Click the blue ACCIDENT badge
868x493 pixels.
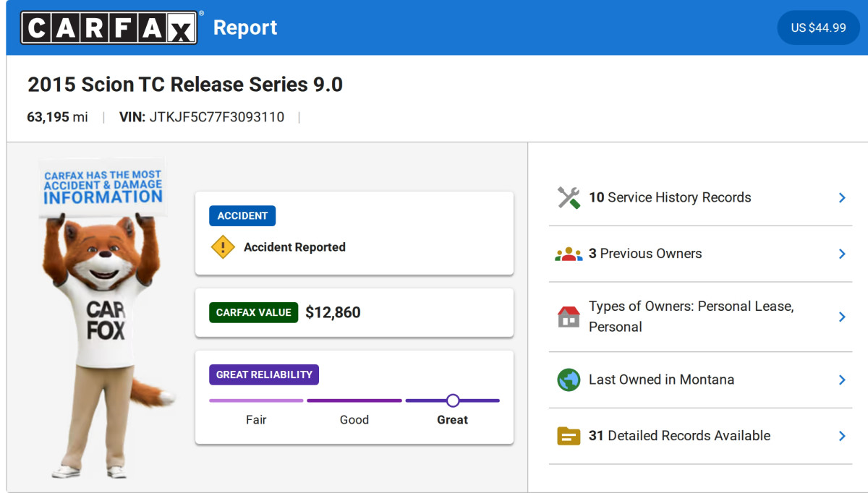pos(242,215)
